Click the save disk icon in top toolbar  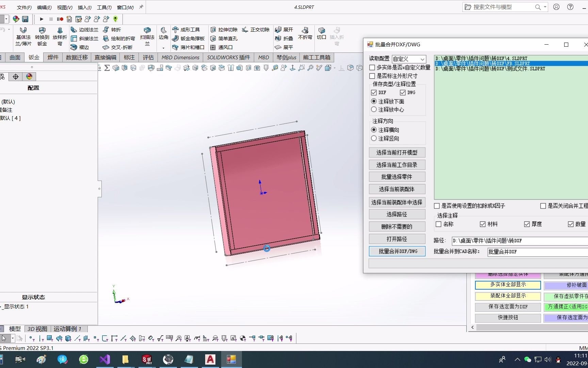point(25,19)
